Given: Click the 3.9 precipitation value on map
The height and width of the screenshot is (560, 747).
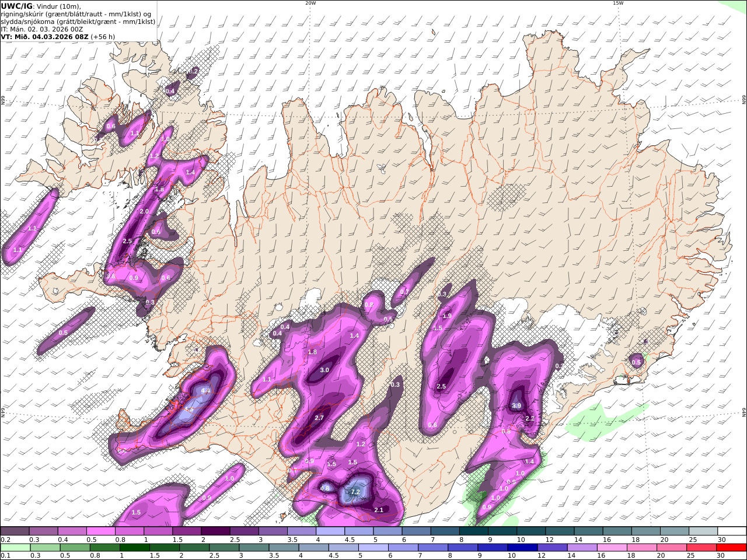Looking at the screenshot, I should [516, 406].
